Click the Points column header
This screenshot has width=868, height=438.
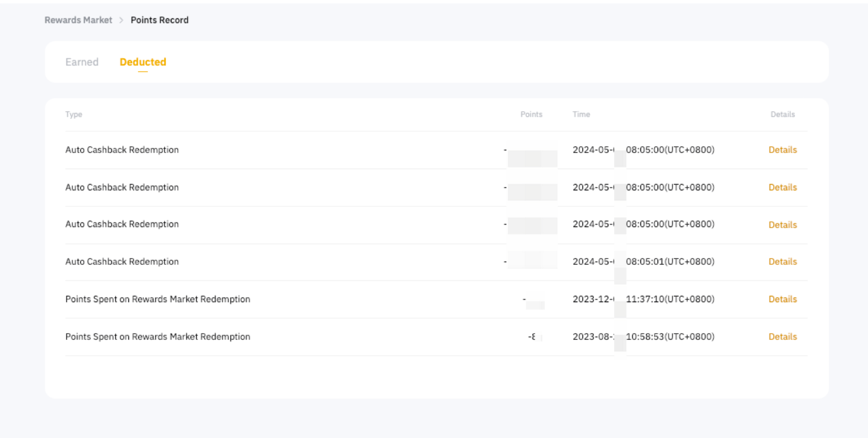point(531,115)
